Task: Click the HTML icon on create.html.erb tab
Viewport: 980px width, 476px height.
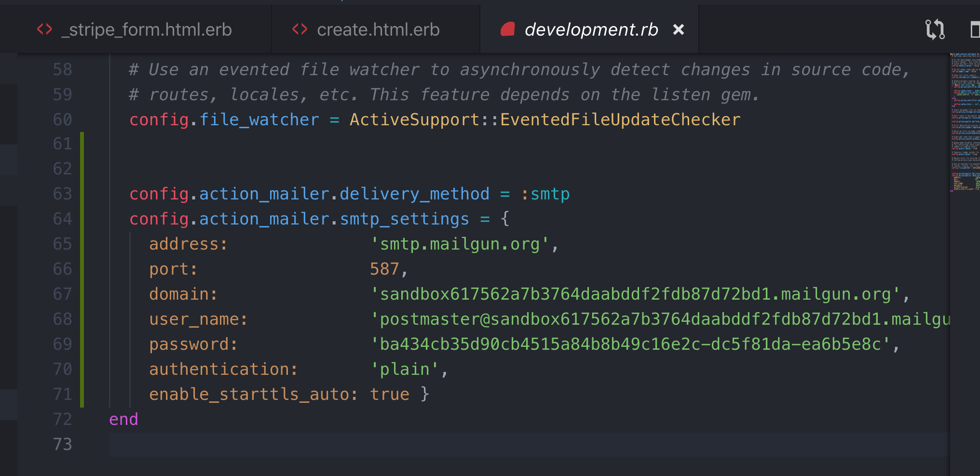Action: pyautogui.click(x=300, y=29)
